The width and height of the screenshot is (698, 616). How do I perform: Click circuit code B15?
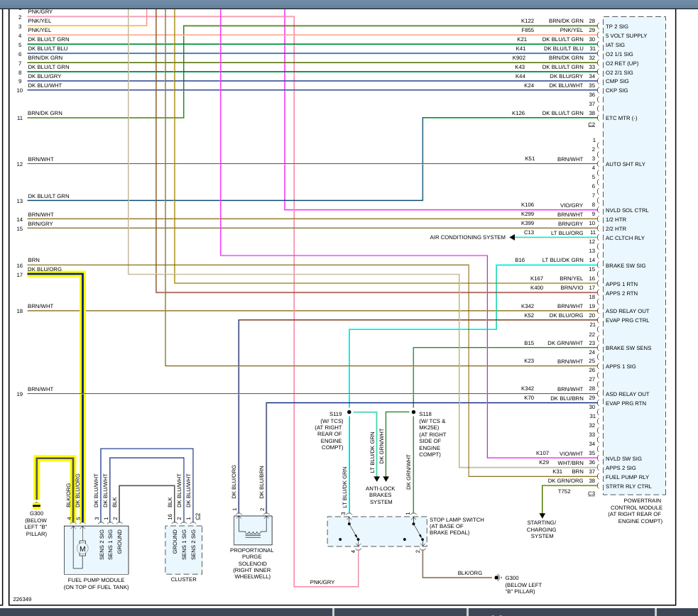coord(529,343)
